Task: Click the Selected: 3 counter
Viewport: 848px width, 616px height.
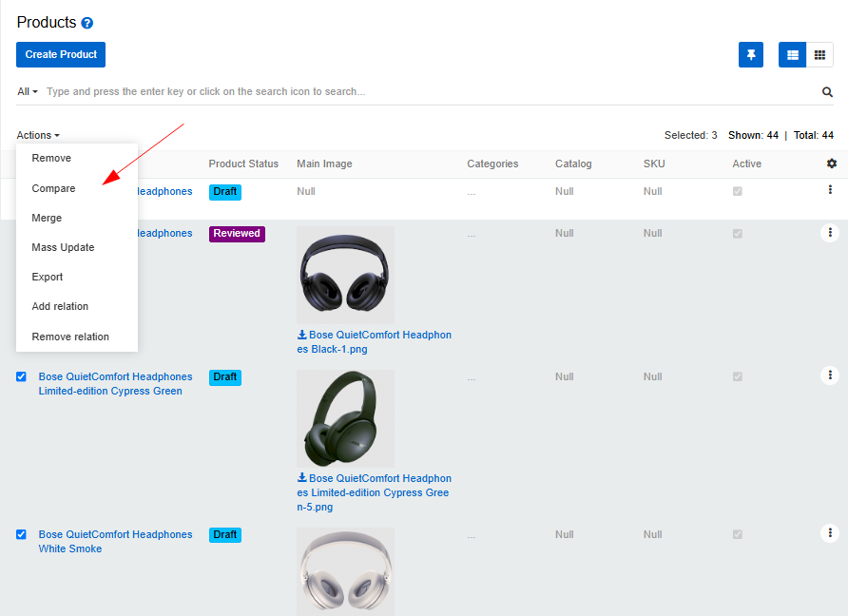Action: click(x=690, y=135)
